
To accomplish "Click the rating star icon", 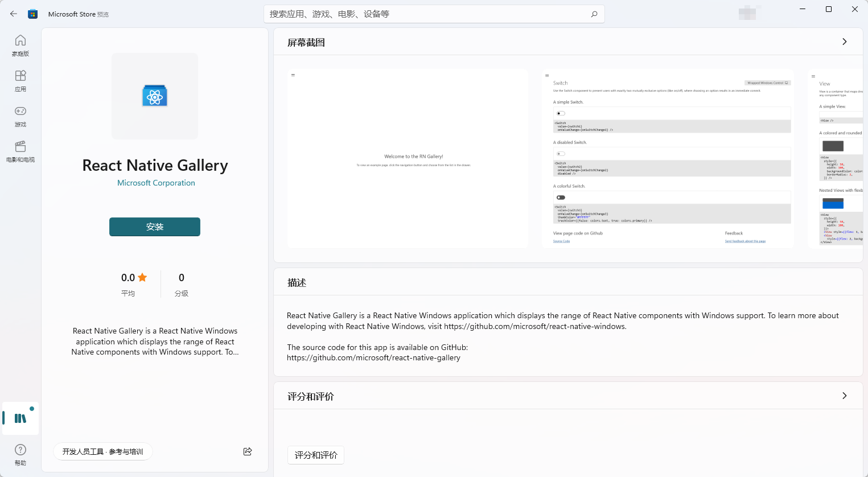I will pos(142,277).
